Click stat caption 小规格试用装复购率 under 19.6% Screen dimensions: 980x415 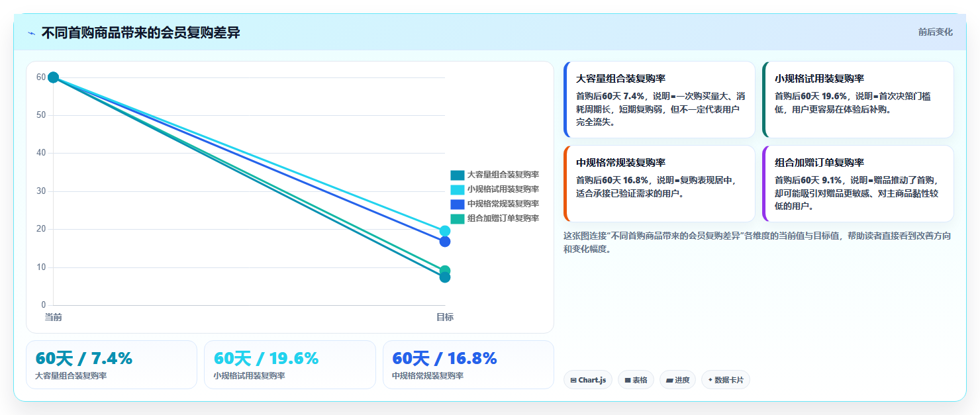249,376
